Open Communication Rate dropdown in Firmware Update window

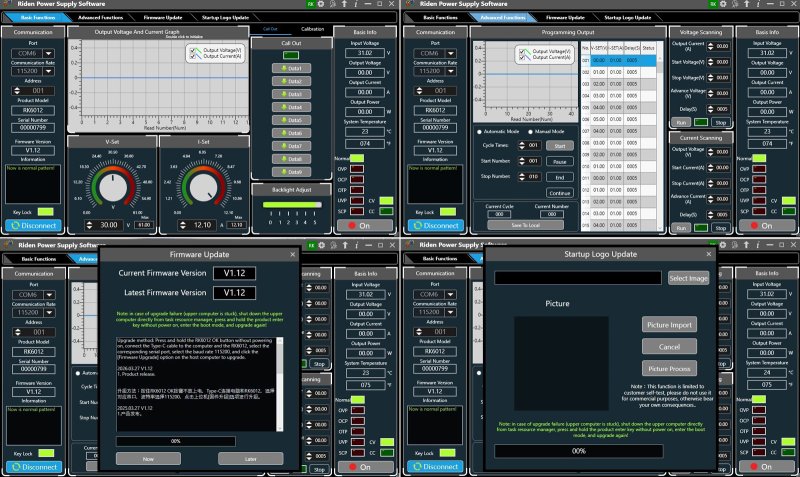(49, 312)
